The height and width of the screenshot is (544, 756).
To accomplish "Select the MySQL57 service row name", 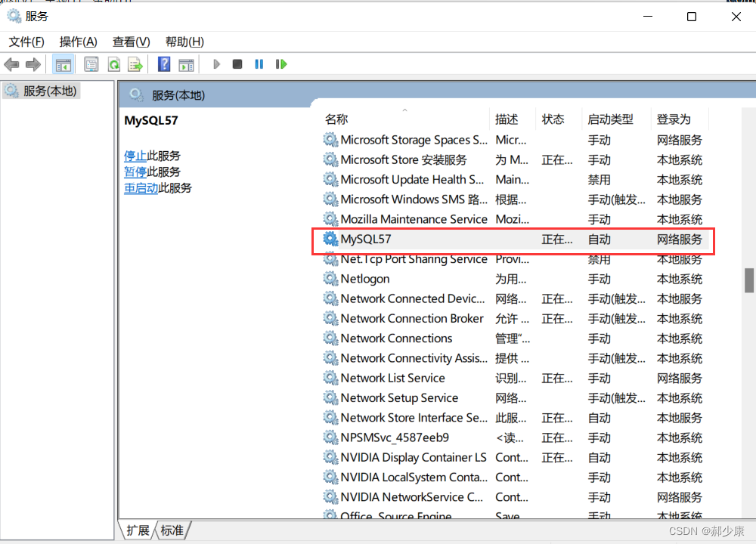I will [365, 239].
